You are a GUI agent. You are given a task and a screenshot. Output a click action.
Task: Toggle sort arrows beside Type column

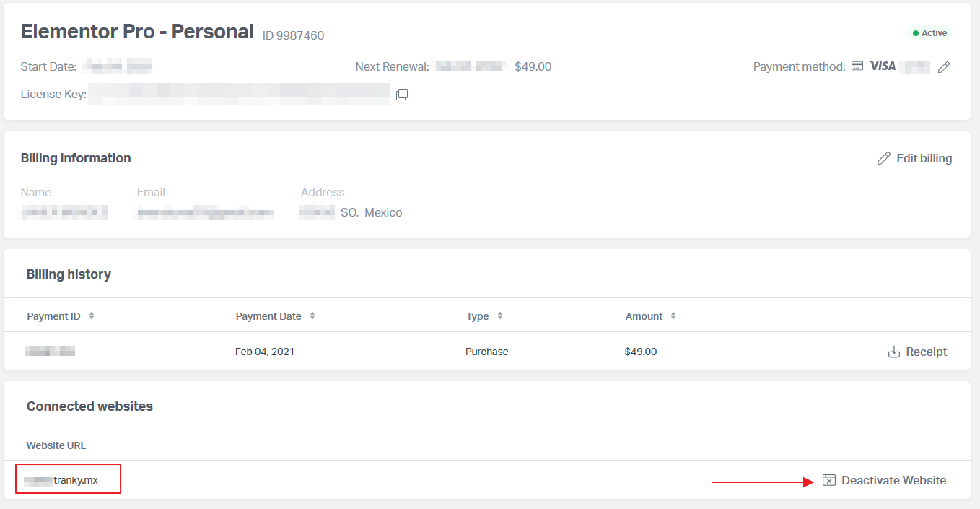pos(500,316)
